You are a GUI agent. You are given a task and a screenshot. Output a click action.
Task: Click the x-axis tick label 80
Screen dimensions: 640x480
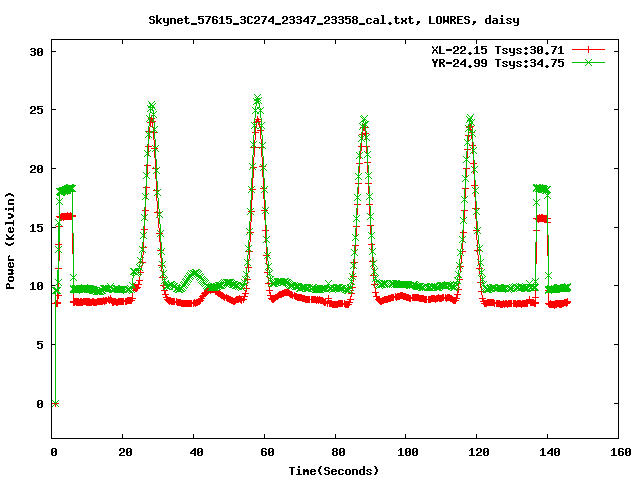click(x=338, y=452)
